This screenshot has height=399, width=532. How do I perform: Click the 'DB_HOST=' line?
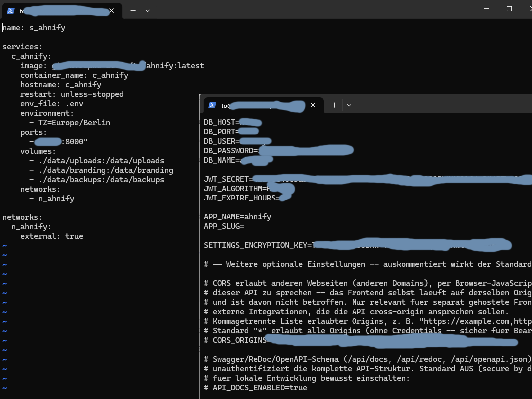(233, 122)
